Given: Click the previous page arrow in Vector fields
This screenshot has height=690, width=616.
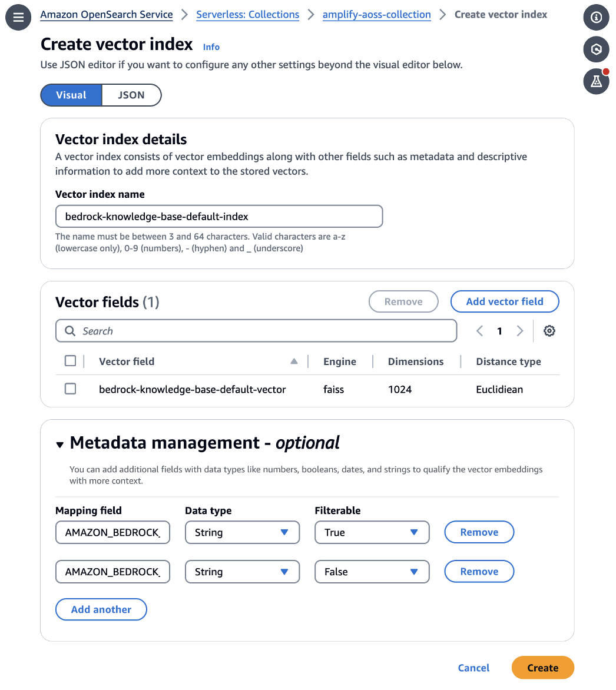Looking at the screenshot, I should pyautogui.click(x=479, y=331).
